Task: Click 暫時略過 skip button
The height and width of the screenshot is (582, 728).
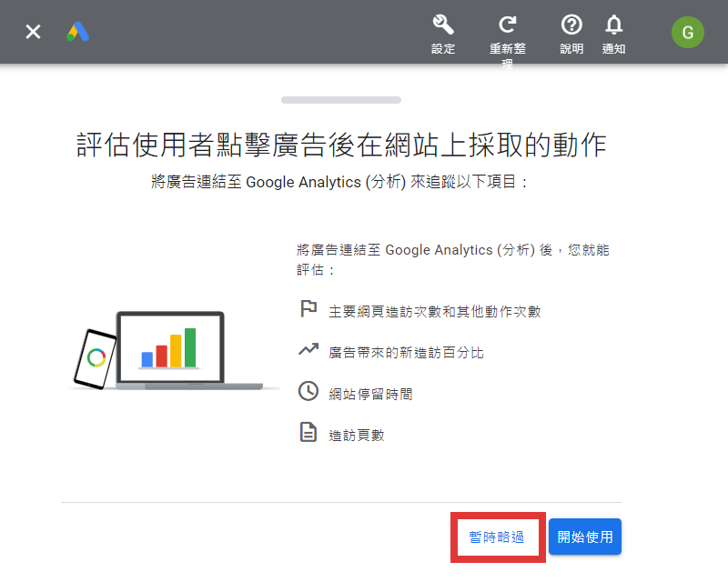Action: 497,537
